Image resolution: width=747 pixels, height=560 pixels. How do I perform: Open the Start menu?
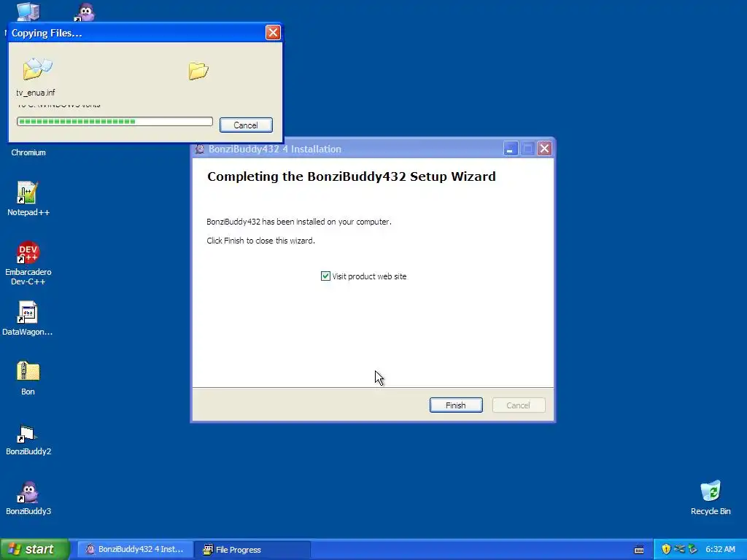click(35, 549)
